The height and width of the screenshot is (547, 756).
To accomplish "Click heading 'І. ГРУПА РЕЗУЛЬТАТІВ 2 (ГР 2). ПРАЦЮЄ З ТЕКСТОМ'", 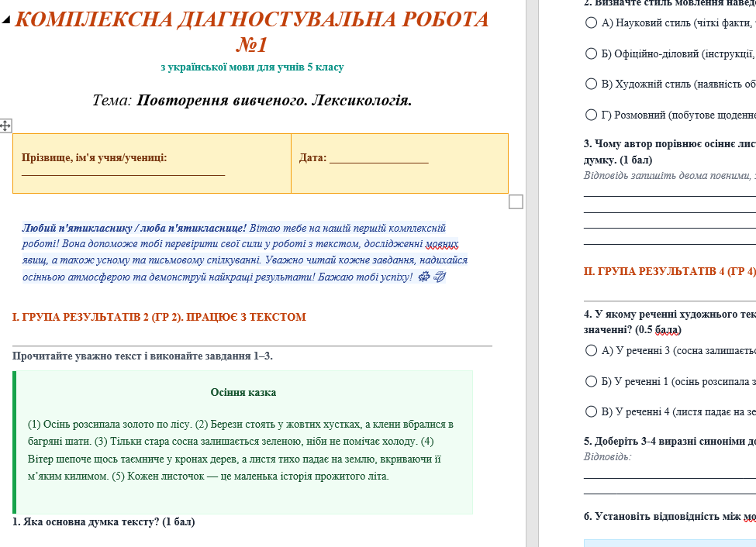I will coord(159,317).
